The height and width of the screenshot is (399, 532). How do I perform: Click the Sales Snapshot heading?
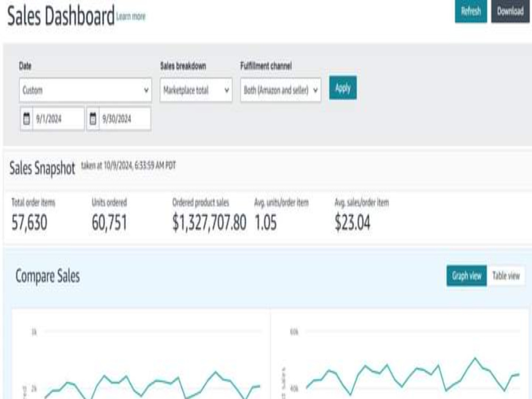point(42,168)
